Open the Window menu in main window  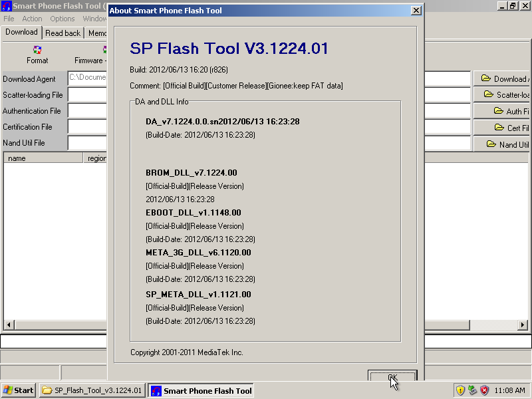click(94, 19)
